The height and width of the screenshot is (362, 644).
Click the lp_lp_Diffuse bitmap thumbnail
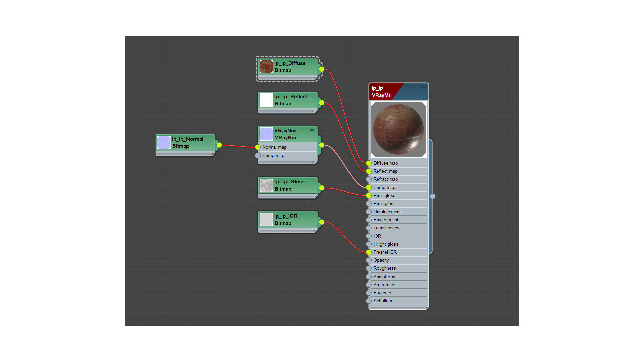pyautogui.click(x=266, y=67)
